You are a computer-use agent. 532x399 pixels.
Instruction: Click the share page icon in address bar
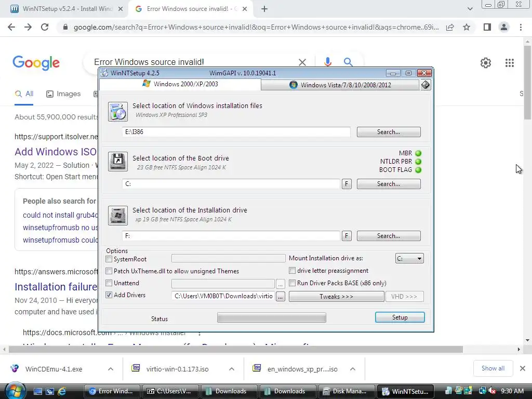coord(450,27)
